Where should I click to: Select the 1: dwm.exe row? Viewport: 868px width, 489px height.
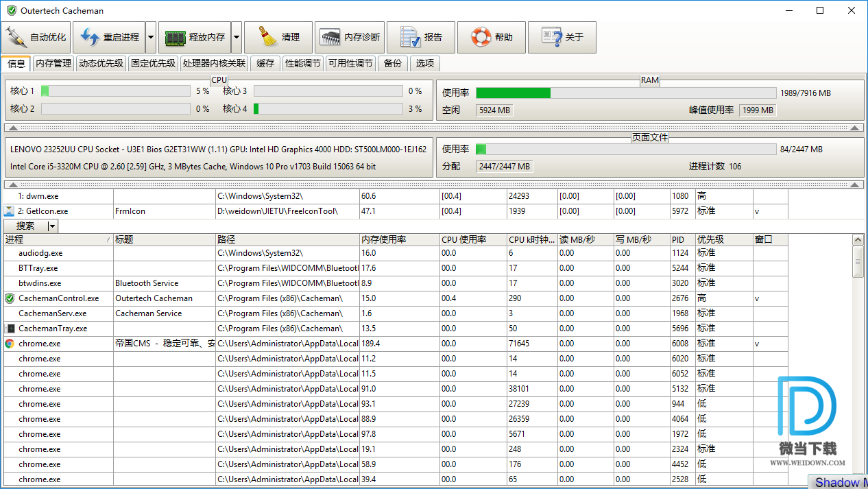click(396, 196)
